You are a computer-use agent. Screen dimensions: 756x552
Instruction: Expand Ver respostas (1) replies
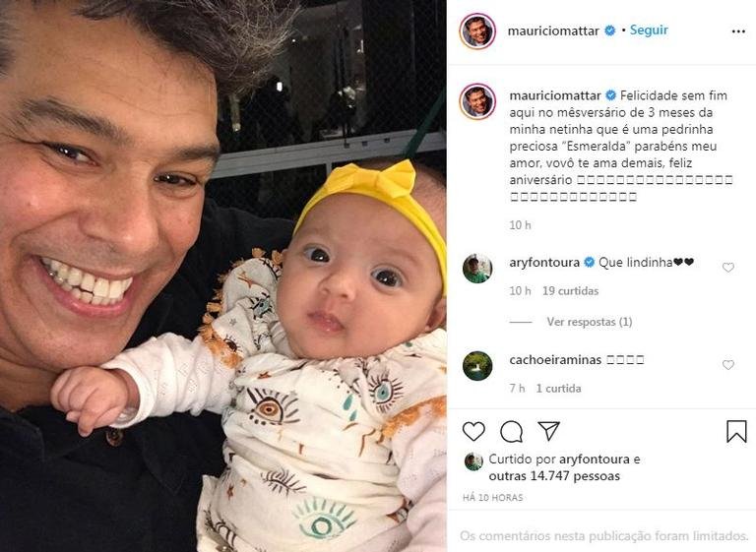590,322
